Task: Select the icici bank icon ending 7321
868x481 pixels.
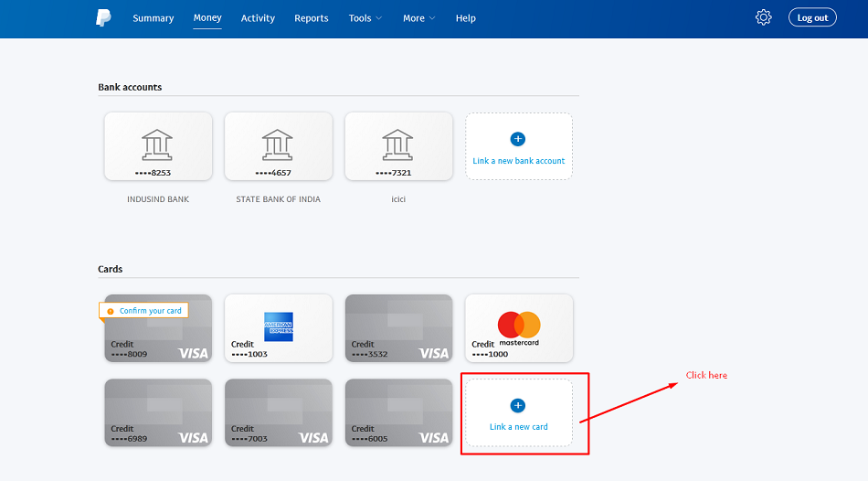Action: 397,144
